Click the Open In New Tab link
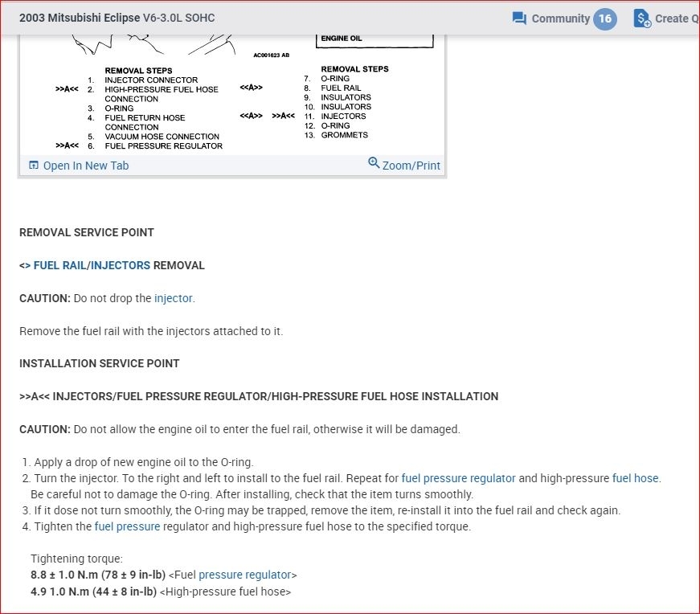The width and height of the screenshot is (700, 614). pos(86,166)
